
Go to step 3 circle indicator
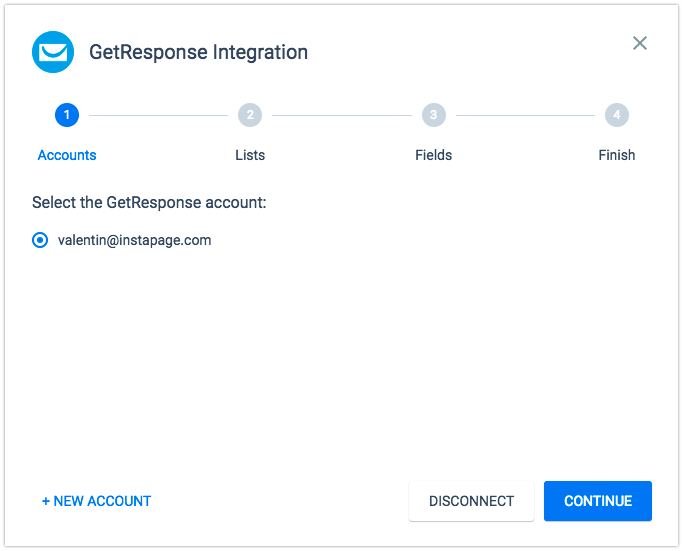click(433, 115)
